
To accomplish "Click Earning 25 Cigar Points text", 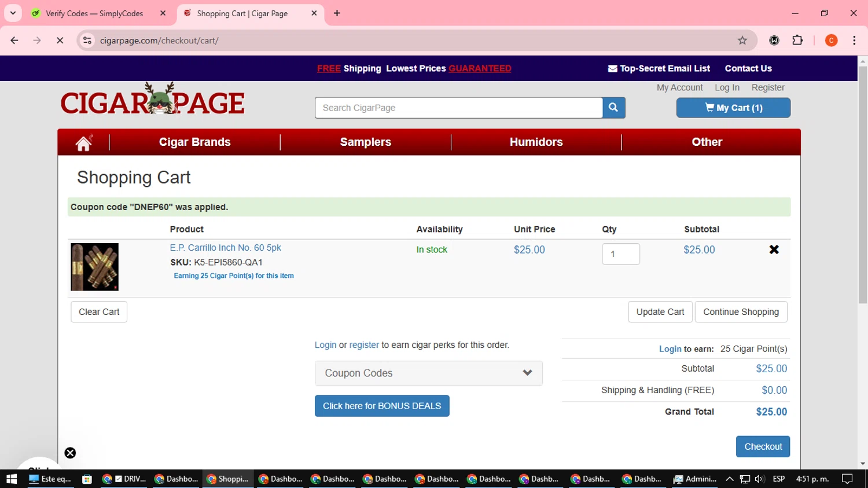I will pos(234,276).
